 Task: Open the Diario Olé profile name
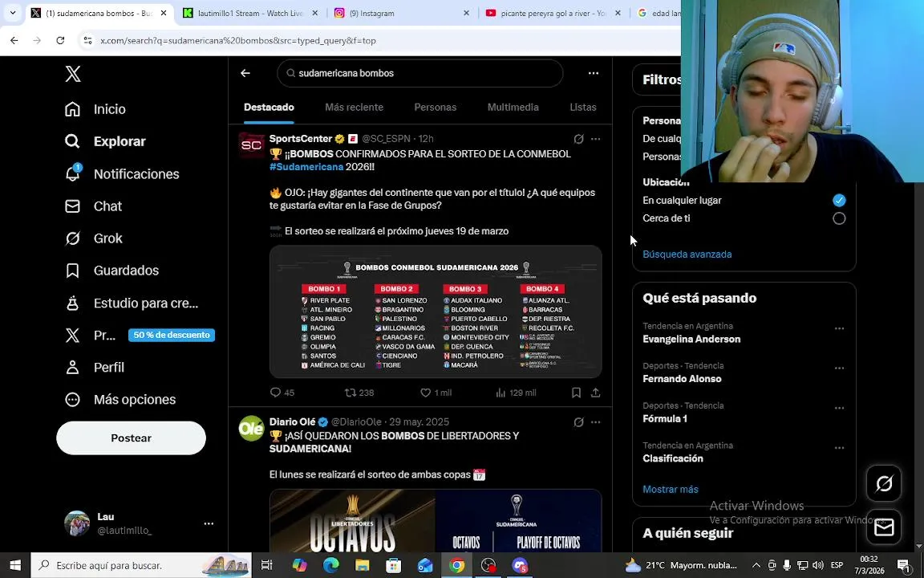[x=292, y=422]
